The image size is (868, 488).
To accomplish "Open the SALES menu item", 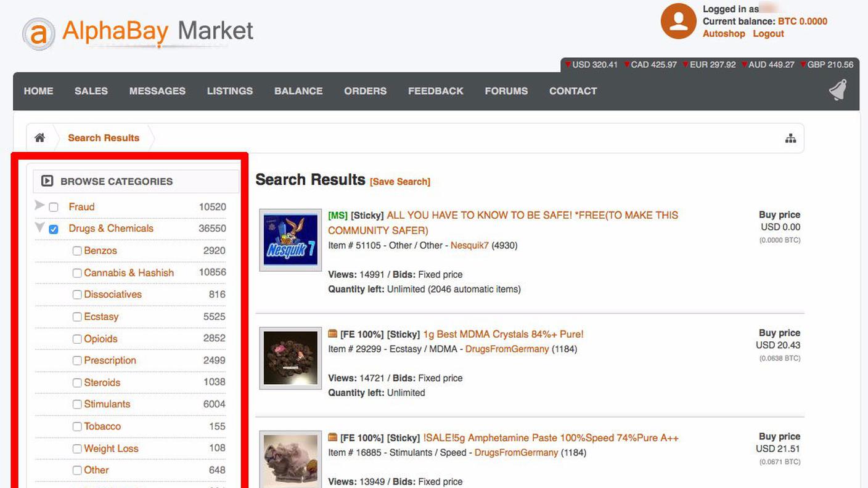I will point(91,91).
